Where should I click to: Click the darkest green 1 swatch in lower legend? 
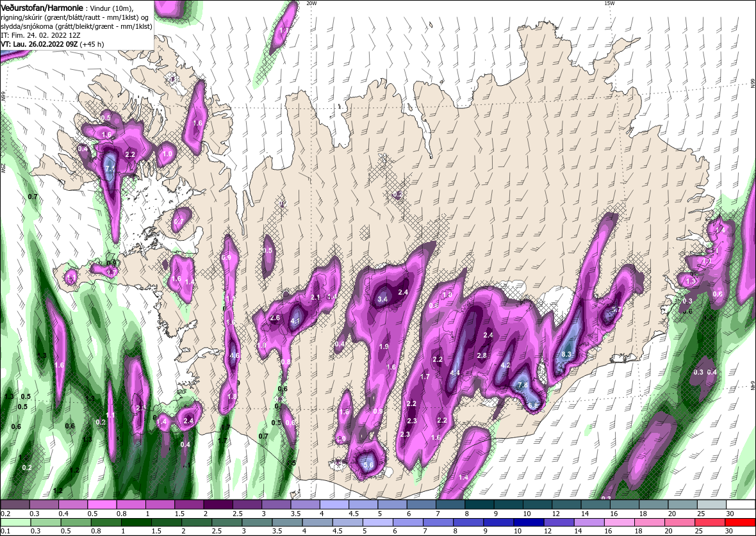pyautogui.click(x=136, y=523)
